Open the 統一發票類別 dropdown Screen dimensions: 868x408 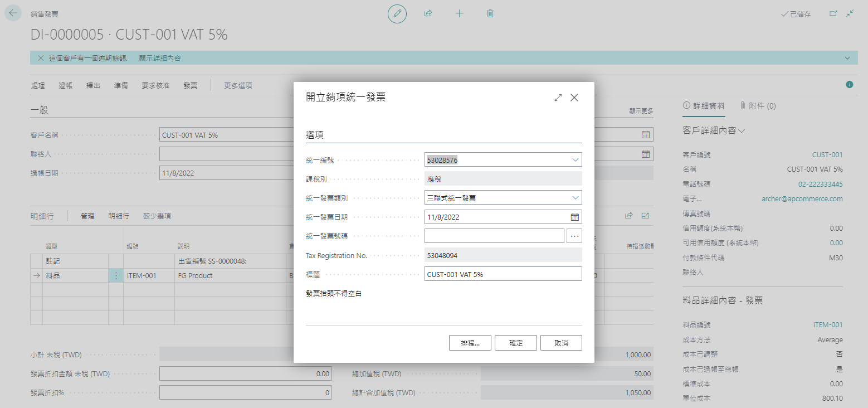(576, 198)
